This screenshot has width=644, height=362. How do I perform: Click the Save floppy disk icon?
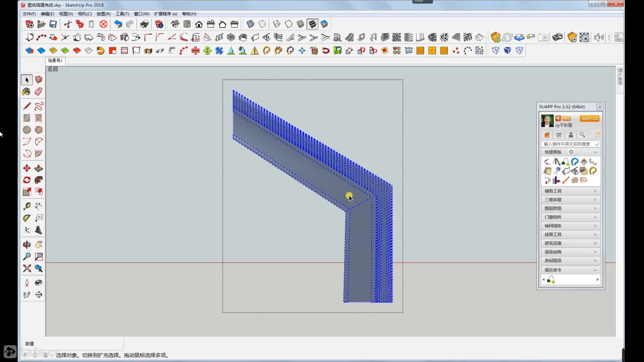click(x=53, y=24)
